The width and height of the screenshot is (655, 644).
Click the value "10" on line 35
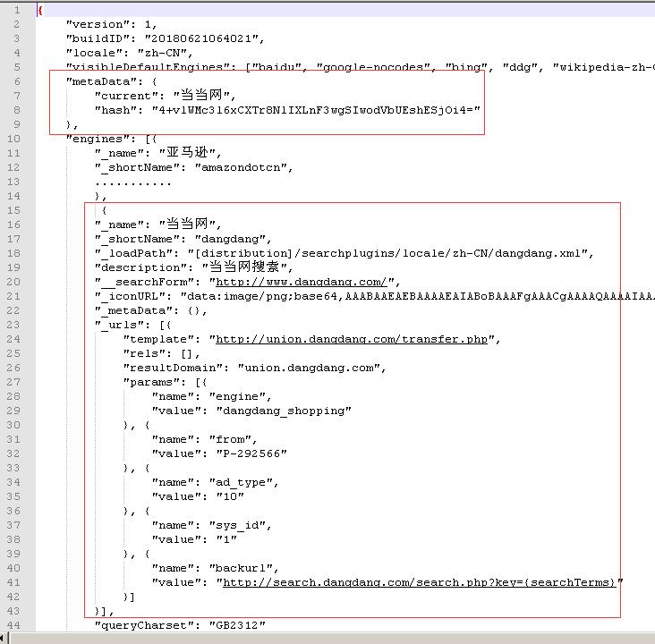[x=230, y=496]
